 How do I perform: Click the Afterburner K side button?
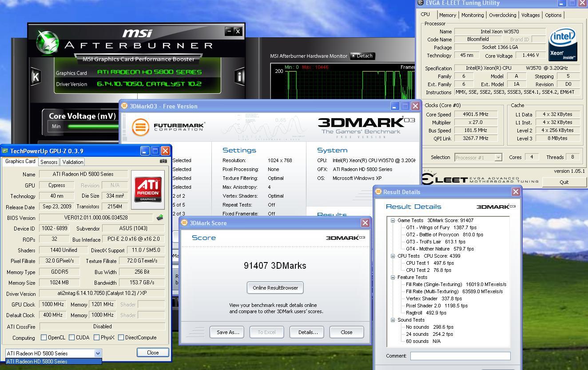[36, 77]
